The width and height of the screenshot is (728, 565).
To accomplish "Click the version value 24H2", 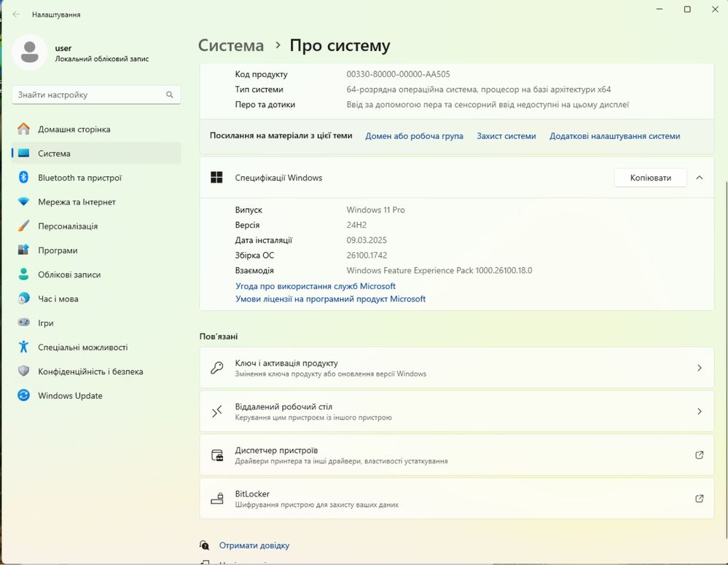I will point(356,225).
